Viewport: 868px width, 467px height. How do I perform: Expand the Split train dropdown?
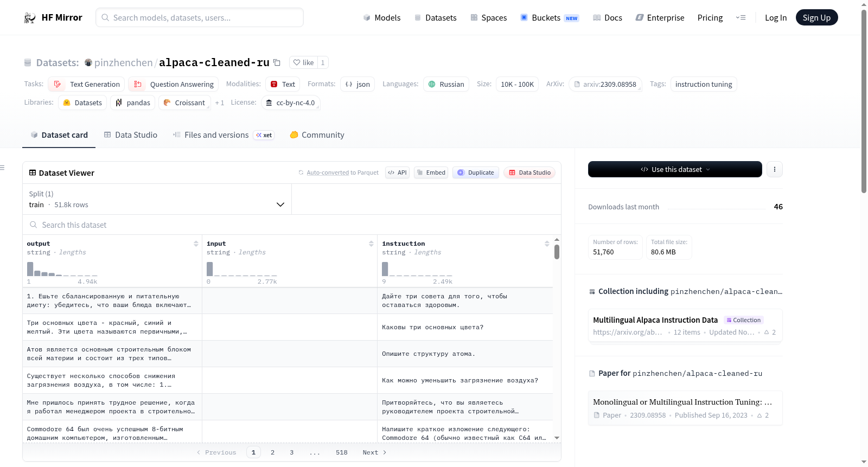157,200
